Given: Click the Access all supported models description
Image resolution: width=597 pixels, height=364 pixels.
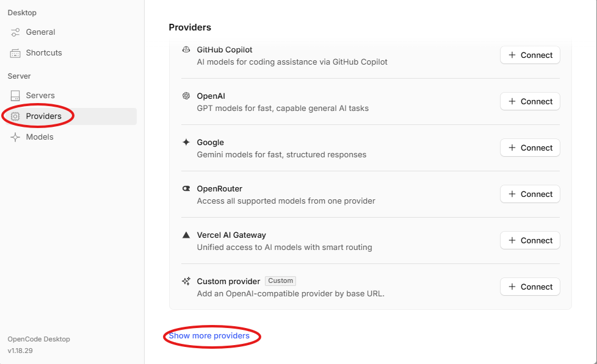Looking at the screenshot, I should coord(286,201).
